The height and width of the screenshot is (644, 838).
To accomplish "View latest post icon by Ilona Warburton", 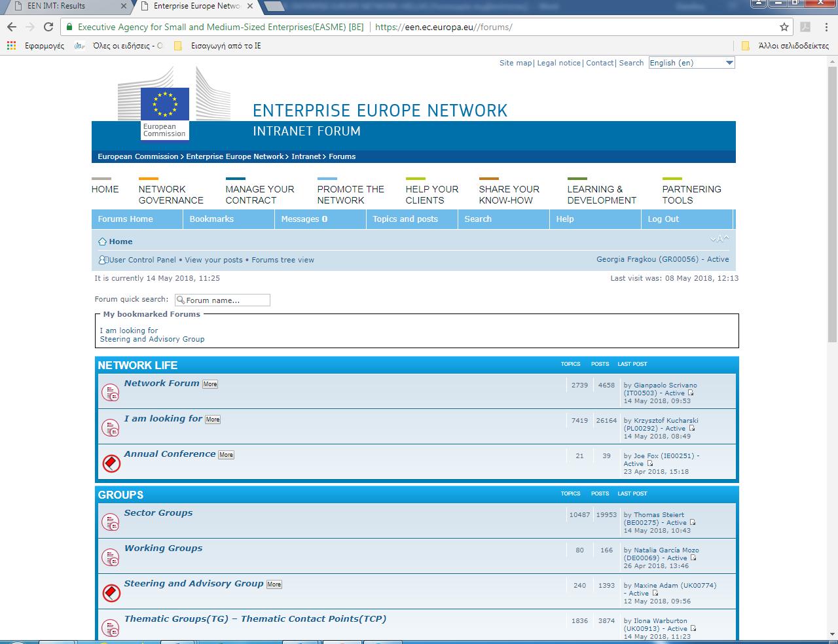I will [x=693, y=629].
